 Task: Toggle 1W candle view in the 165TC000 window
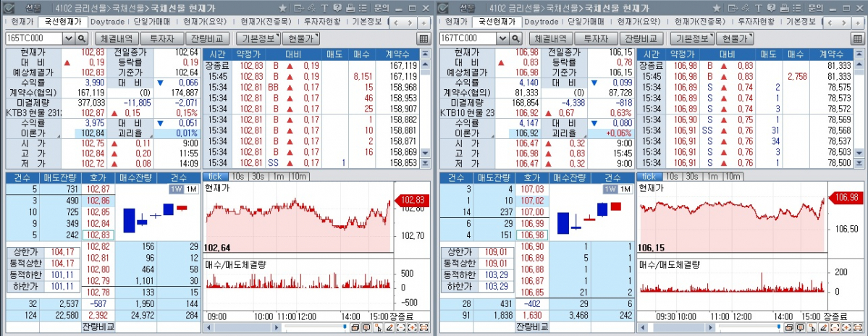click(x=176, y=189)
